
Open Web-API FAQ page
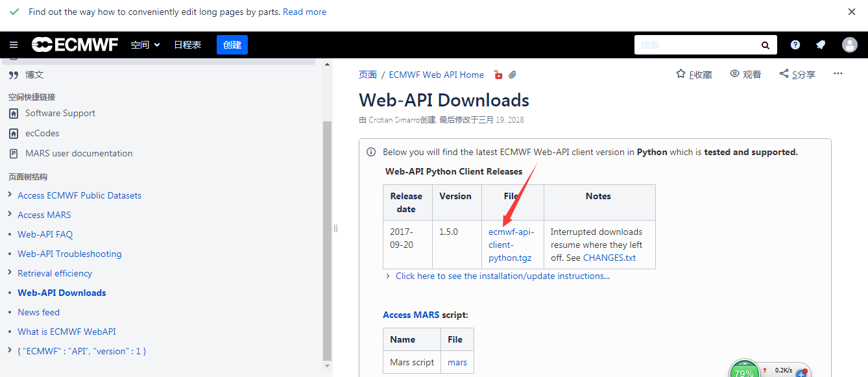[45, 234]
